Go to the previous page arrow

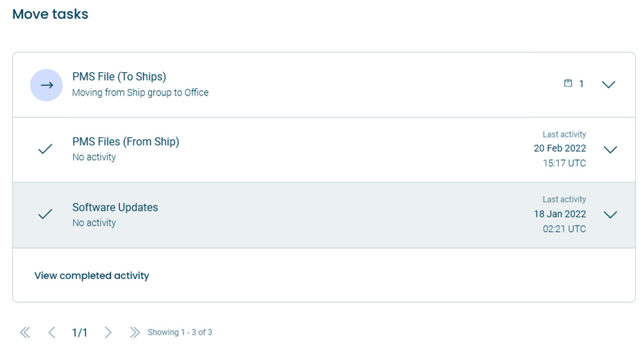pyautogui.click(x=52, y=332)
